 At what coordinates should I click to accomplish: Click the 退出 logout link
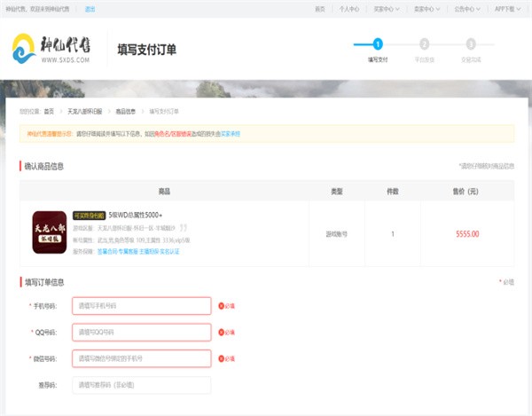pyautogui.click(x=90, y=9)
